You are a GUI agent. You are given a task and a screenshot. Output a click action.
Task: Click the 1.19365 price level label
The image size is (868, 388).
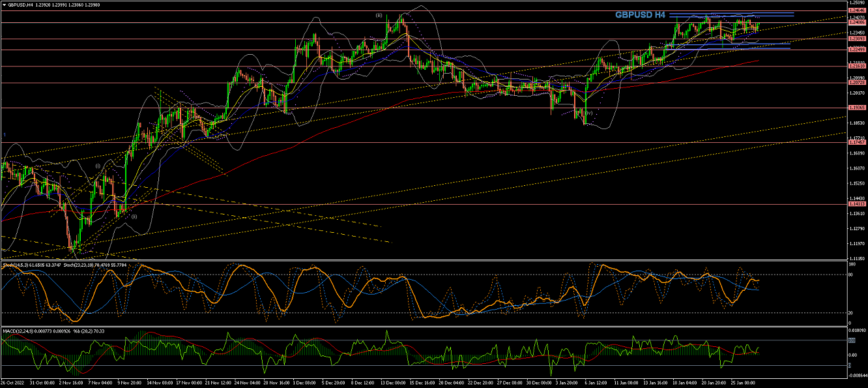point(856,108)
